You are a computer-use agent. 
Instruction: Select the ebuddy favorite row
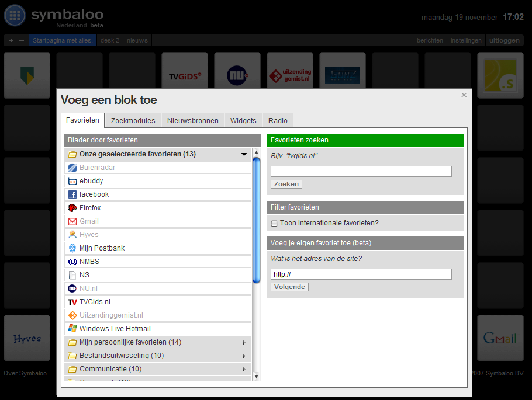(x=158, y=181)
